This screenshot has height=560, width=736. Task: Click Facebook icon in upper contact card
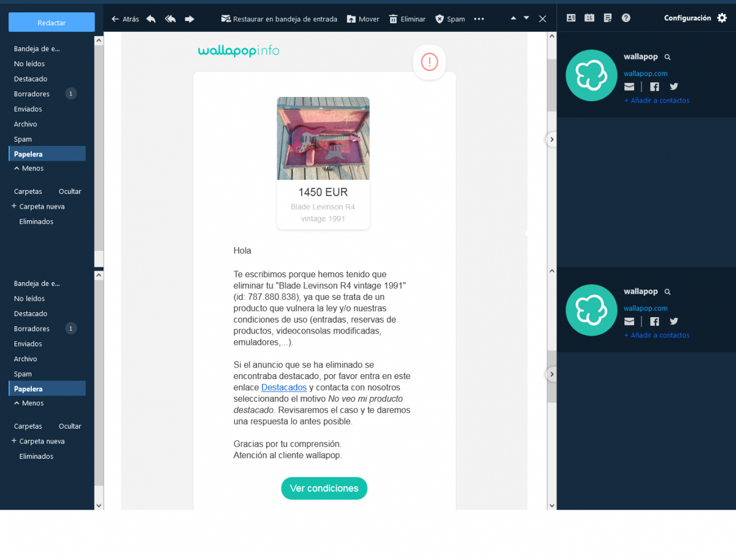(654, 86)
